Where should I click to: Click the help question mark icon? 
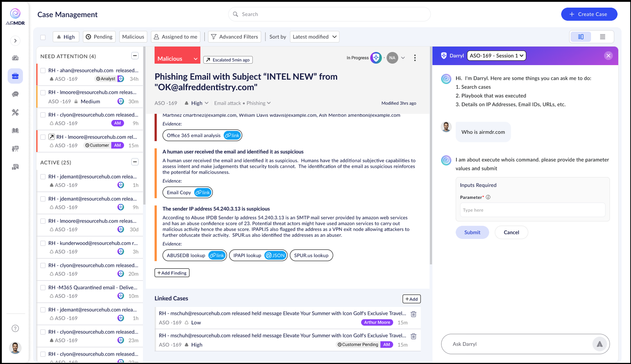coord(15,328)
